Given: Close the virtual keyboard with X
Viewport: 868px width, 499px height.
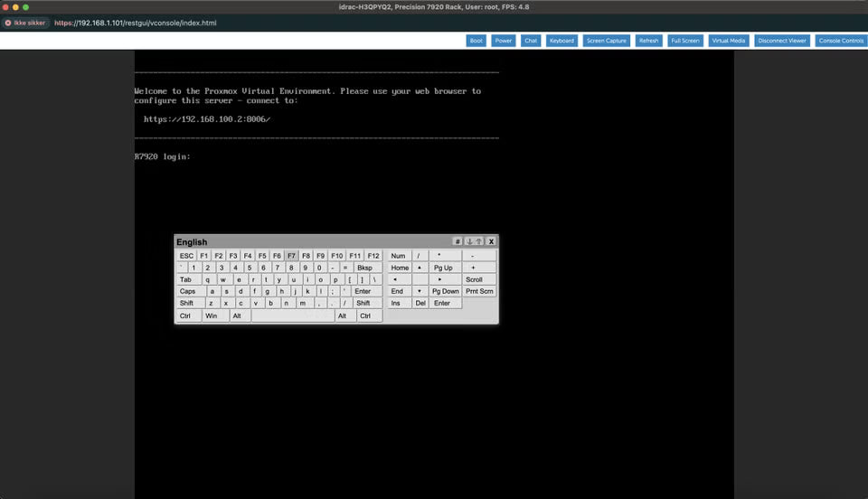Looking at the screenshot, I should [491, 241].
